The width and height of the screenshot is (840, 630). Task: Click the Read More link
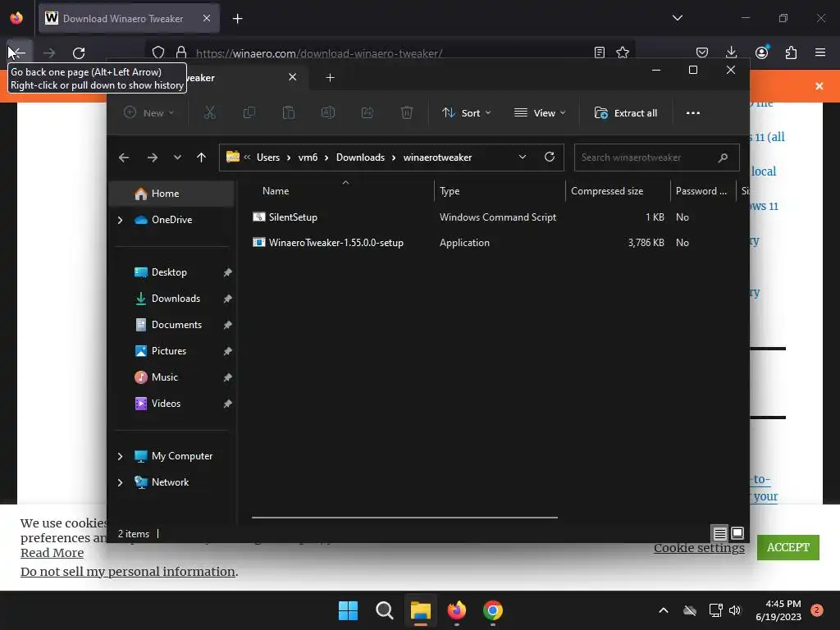52,553
